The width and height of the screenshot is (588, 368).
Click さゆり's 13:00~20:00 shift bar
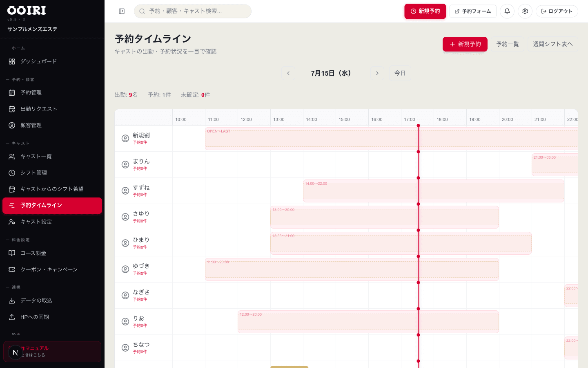(x=385, y=217)
